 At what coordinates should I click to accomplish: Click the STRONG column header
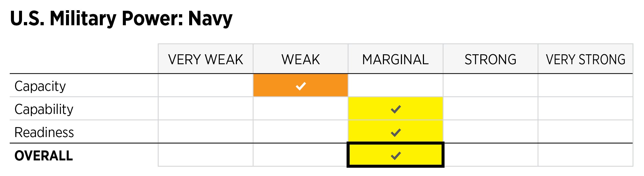[491, 59]
